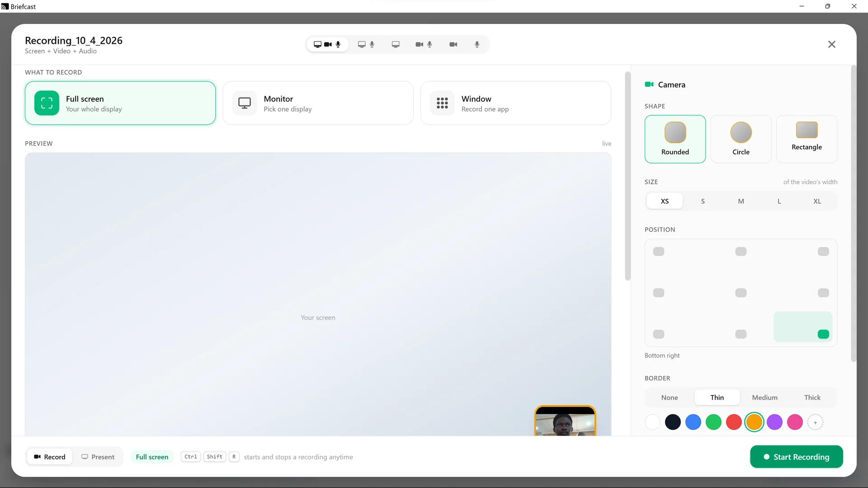
Task: Select Audio only recording mode
Action: pos(477,44)
